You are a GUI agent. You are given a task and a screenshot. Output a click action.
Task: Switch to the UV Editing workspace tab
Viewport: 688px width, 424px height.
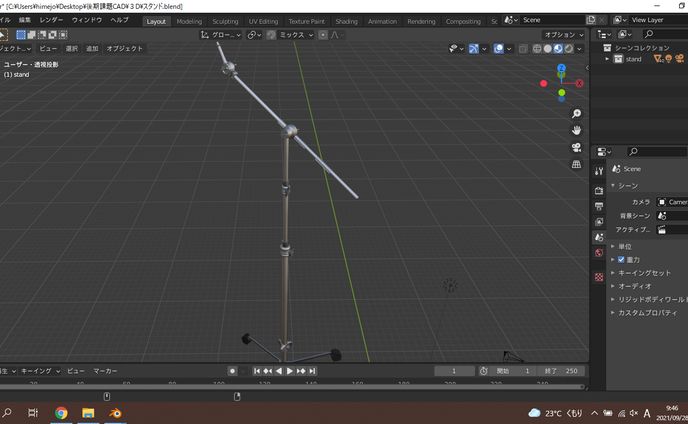[x=263, y=21]
